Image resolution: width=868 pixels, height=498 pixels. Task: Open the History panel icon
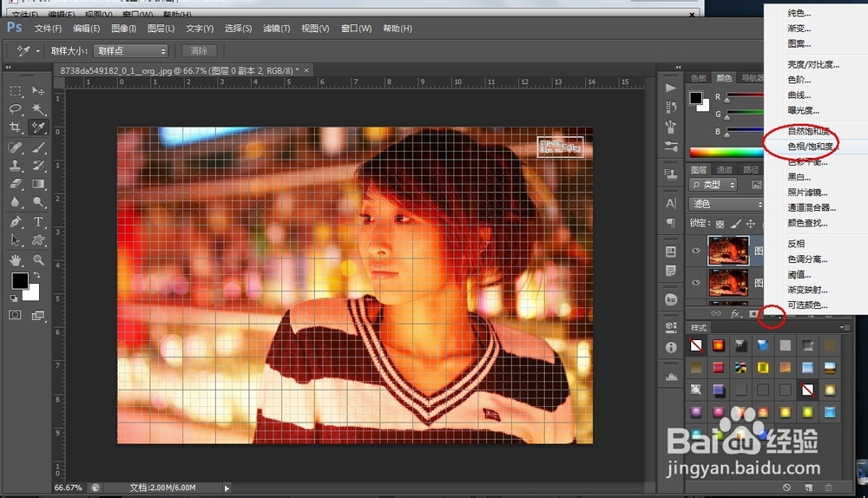pyautogui.click(x=670, y=108)
